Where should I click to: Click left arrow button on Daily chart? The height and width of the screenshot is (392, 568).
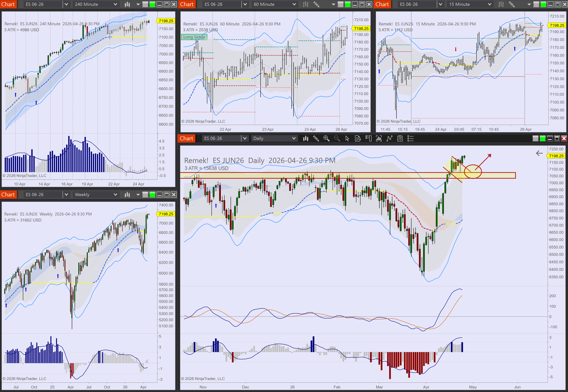(x=539, y=153)
